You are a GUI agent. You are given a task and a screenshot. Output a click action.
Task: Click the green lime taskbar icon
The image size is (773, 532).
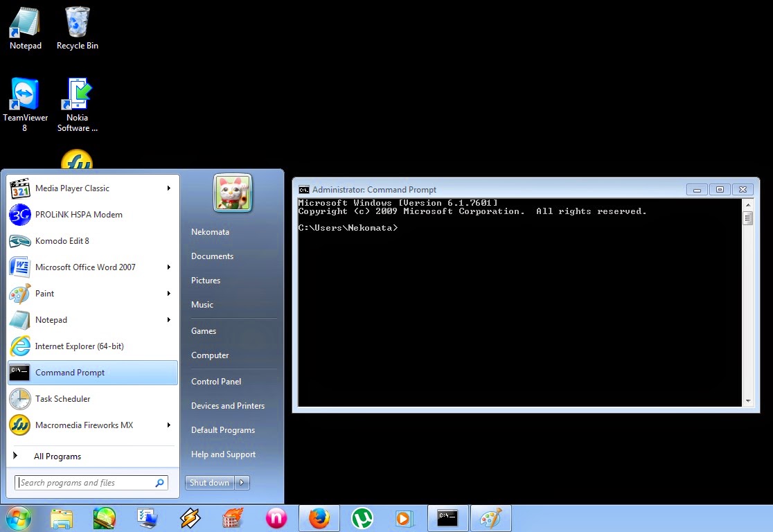point(105,519)
